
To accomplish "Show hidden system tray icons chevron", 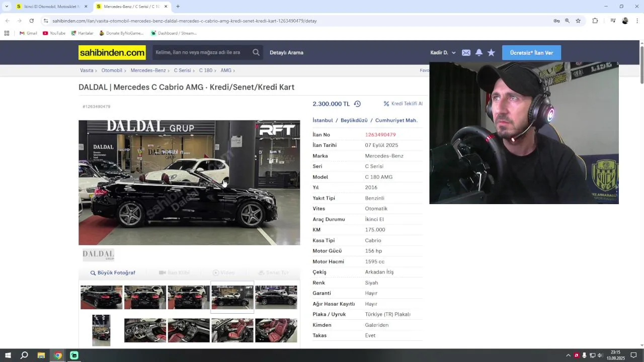I will (x=569, y=355).
